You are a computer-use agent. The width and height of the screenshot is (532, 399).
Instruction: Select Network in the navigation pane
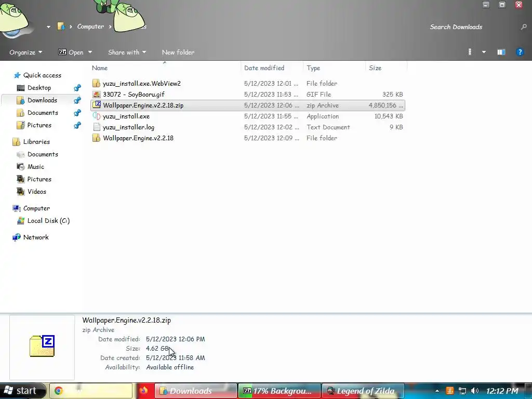(36, 237)
